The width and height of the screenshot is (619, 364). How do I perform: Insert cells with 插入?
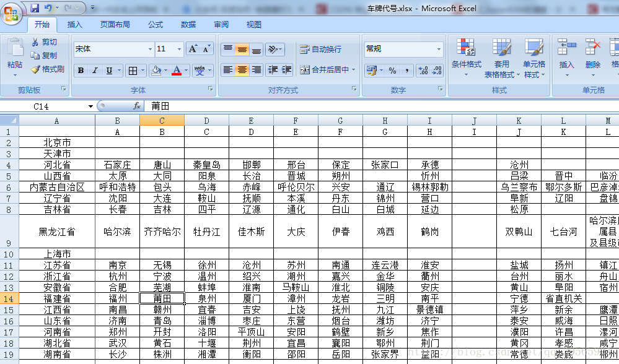[566, 58]
